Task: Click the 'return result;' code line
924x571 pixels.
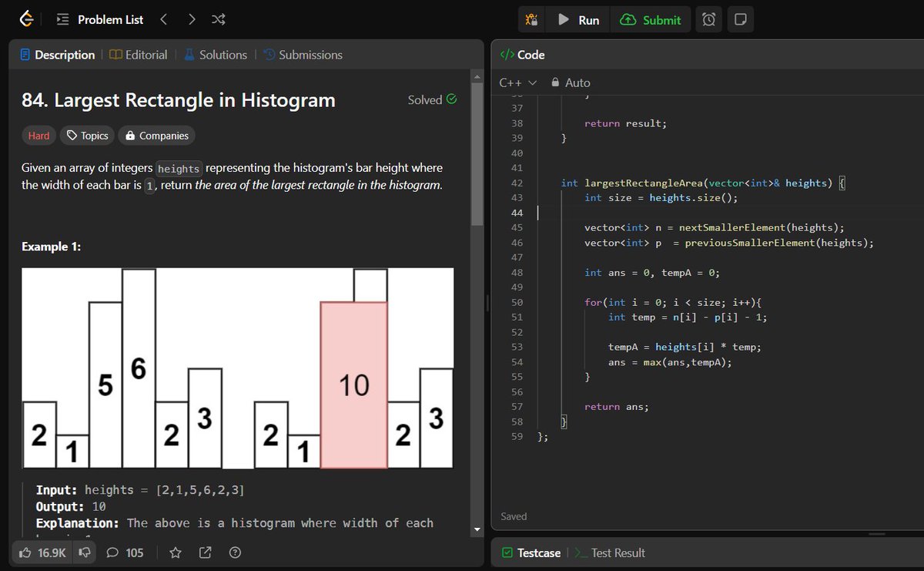Action: click(x=626, y=123)
